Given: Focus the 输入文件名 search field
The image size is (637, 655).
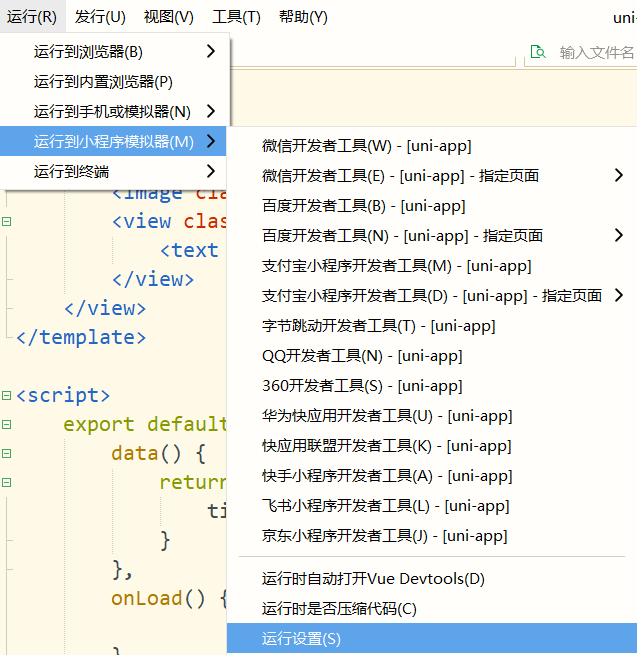Looking at the screenshot, I should point(596,53).
